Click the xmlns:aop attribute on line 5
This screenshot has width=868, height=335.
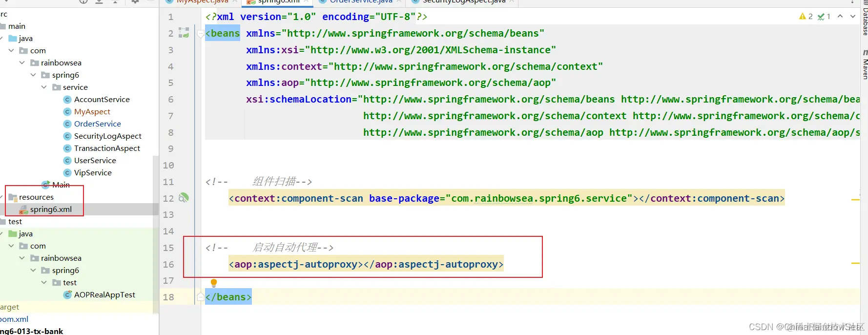401,83
